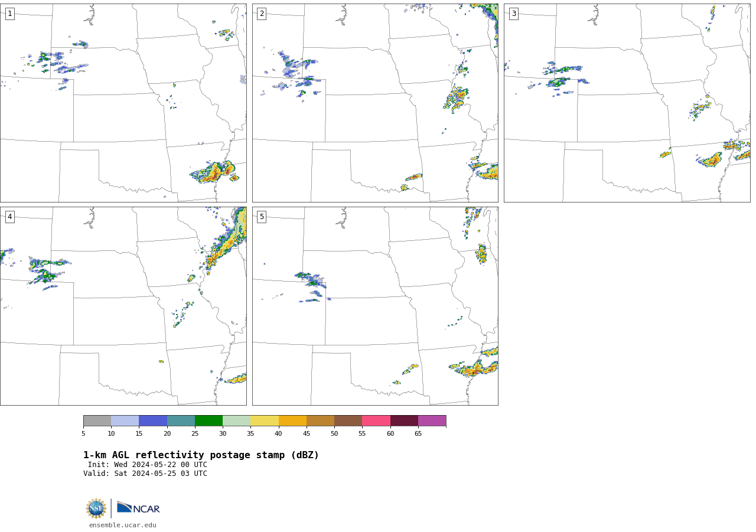
Task: Click the pink 55-60 dBZ swatch
Action: click(x=376, y=421)
